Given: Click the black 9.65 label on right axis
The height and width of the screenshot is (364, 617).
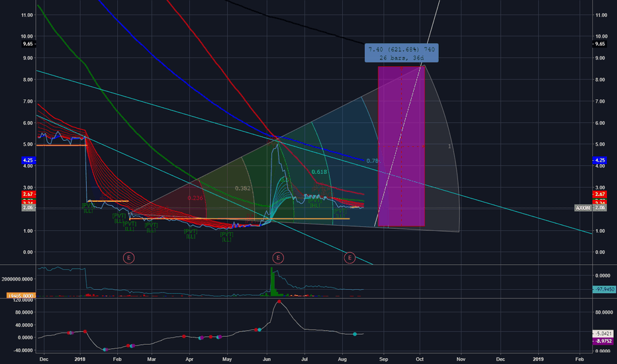Looking at the screenshot, I should tap(599, 44).
